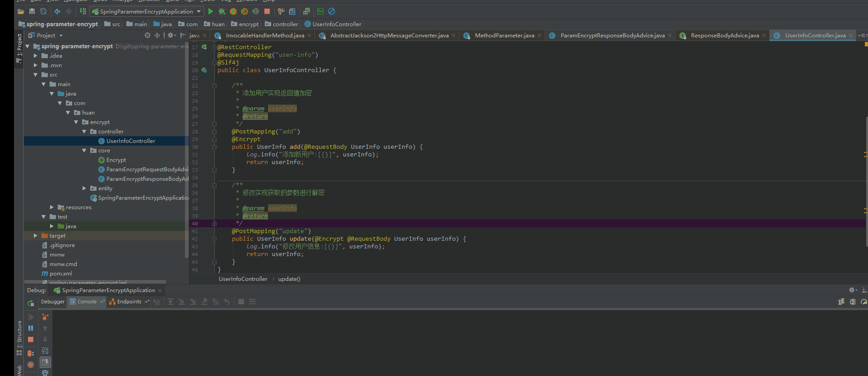Close the ResponseBodyAdvice.java tab
This screenshot has width=868, height=376.
point(764,36)
